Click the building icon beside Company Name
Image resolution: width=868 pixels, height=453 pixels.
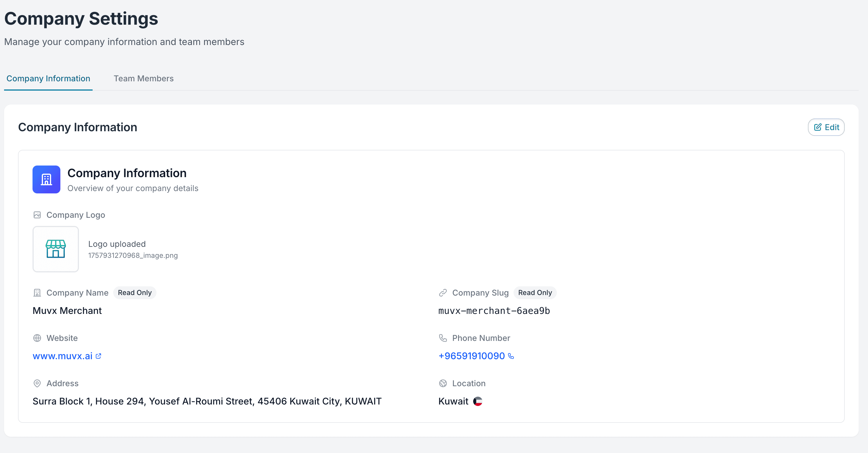point(37,293)
